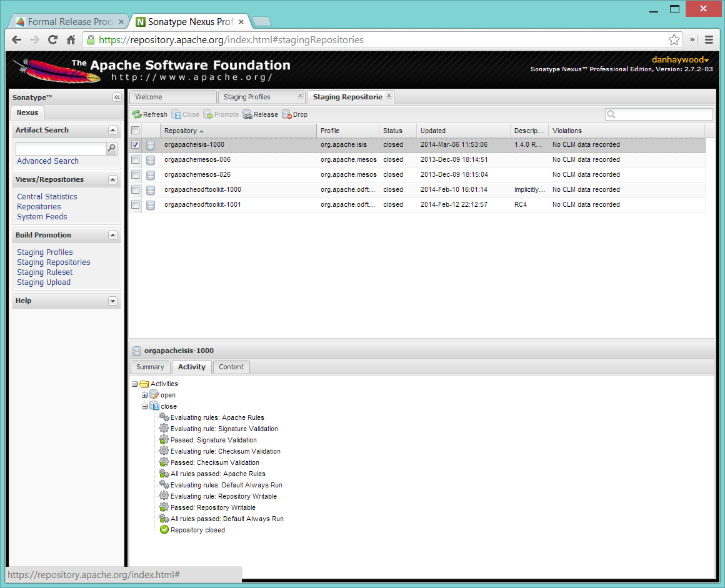Click the Refresh toolbar icon
This screenshot has width=725, height=588.
pyautogui.click(x=137, y=114)
